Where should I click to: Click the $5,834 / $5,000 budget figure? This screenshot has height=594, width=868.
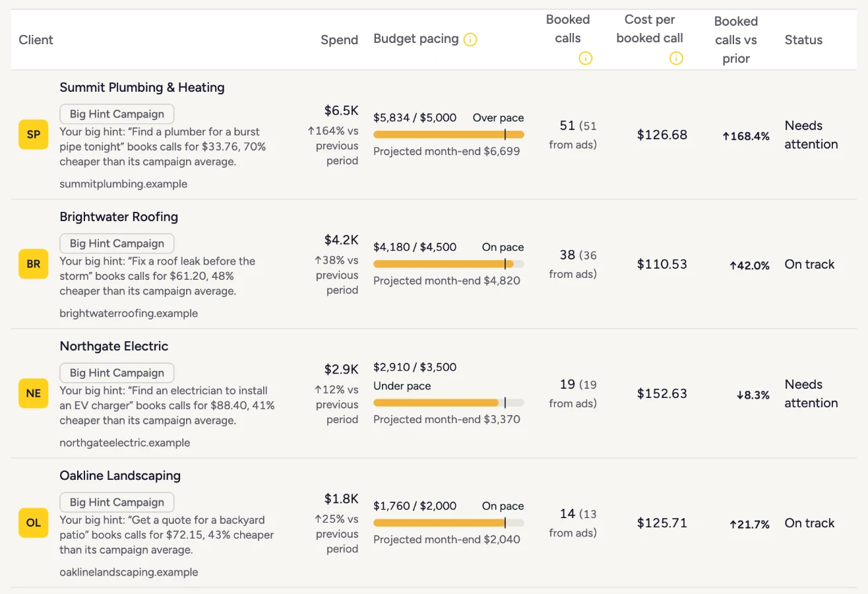[415, 118]
